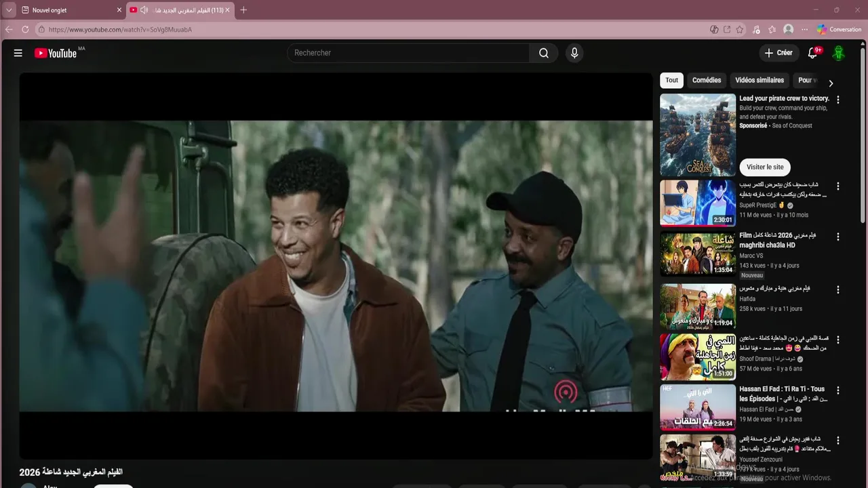The image size is (868, 488).
Task: Open Sea of Conquest ad thumbnail
Action: click(698, 135)
